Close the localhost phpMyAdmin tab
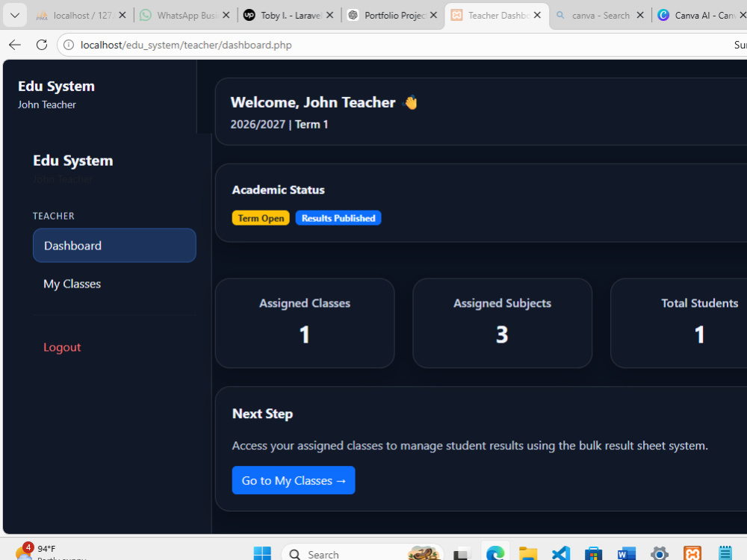The image size is (747, 560). point(123,15)
